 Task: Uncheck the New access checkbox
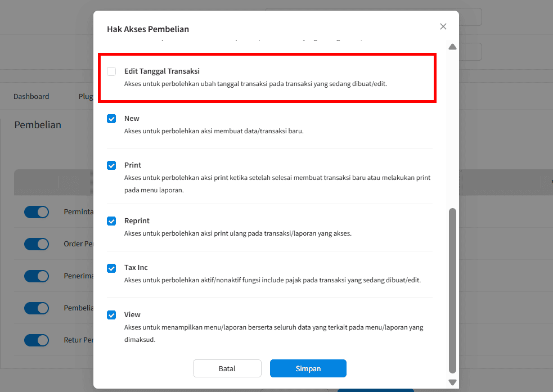pos(111,119)
